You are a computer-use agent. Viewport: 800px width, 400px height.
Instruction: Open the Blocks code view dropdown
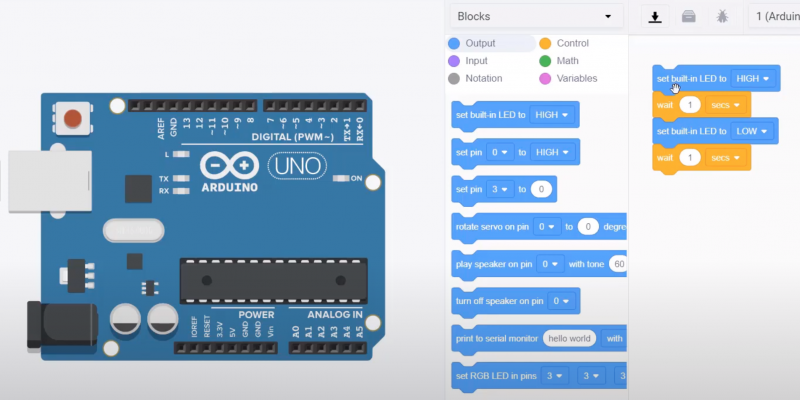pyautogui.click(x=533, y=17)
